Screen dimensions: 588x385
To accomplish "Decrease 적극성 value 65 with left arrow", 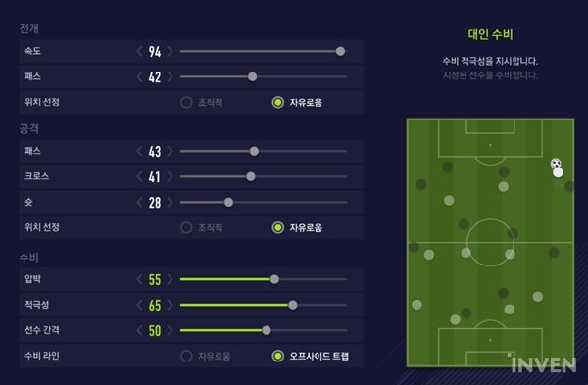I will pyautogui.click(x=139, y=305).
